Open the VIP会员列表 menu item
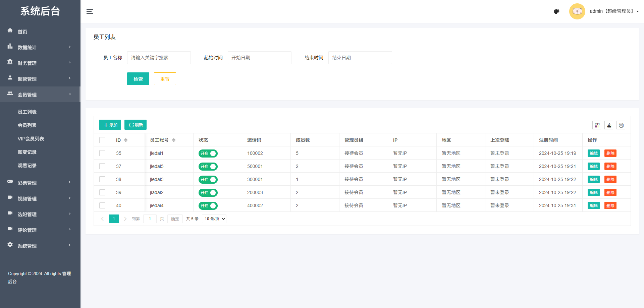Image resolution: width=644 pixels, height=308 pixels. coord(31,138)
